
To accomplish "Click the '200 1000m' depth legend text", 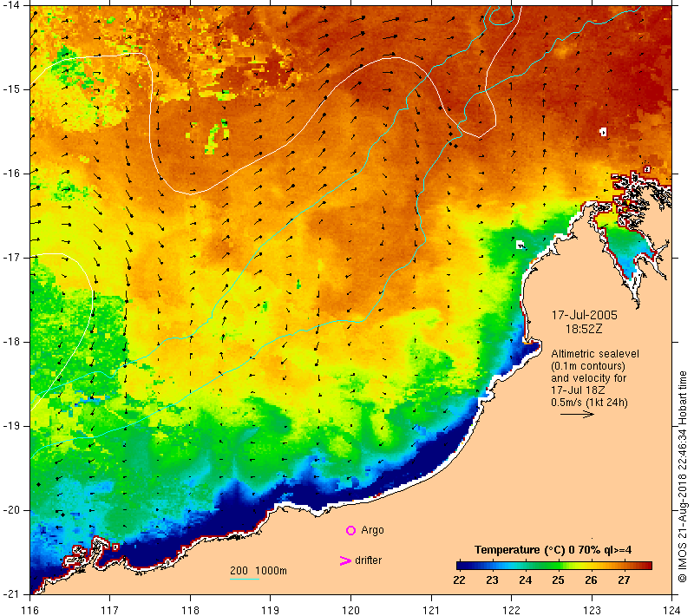I will click(x=259, y=570).
